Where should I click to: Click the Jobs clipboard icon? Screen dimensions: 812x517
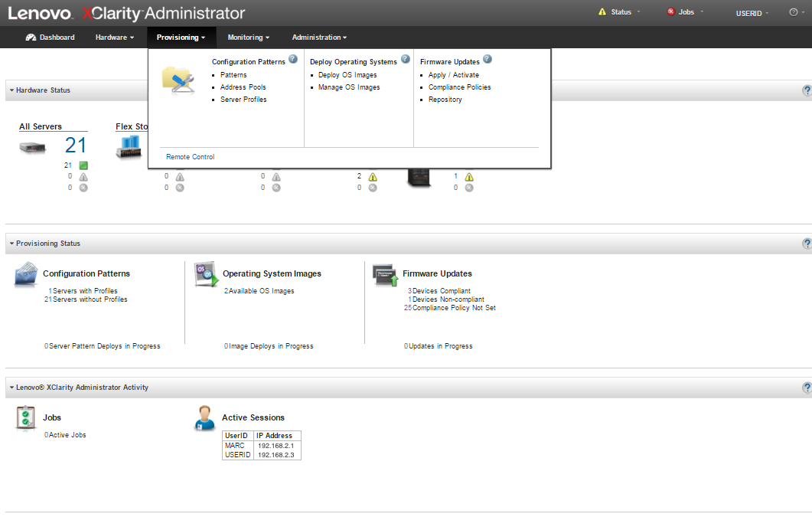point(26,418)
